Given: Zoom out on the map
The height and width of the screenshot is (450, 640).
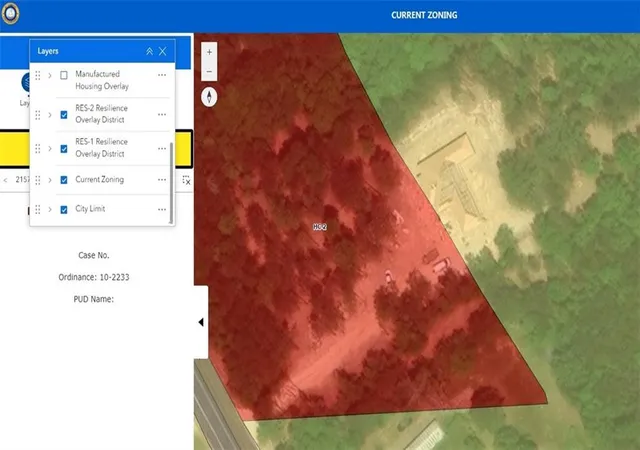Looking at the screenshot, I should click(x=209, y=71).
